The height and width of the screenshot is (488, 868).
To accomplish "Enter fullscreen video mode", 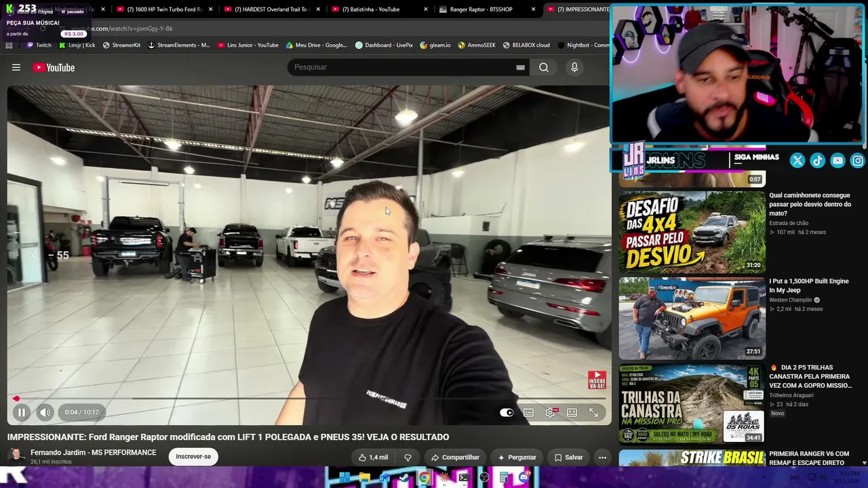I will 593,412.
